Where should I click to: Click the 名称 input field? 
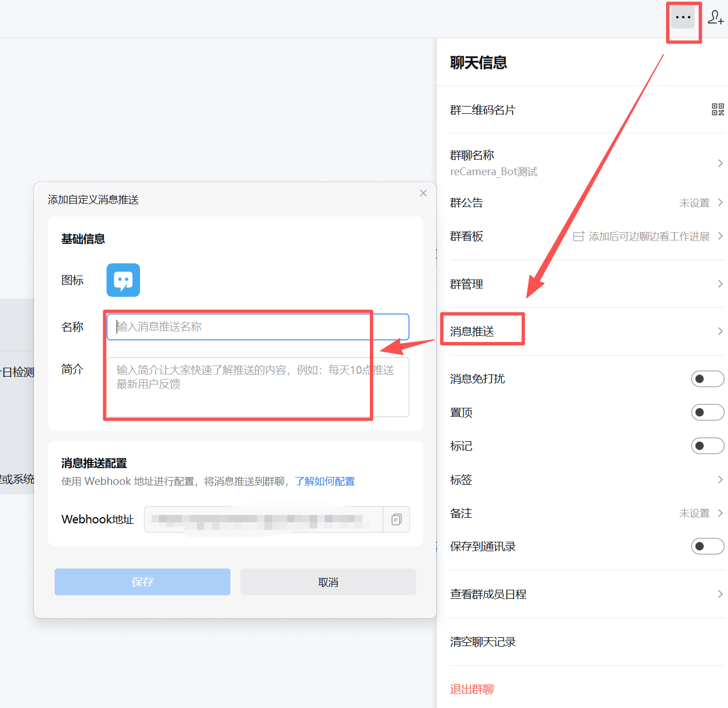[x=258, y=327]
